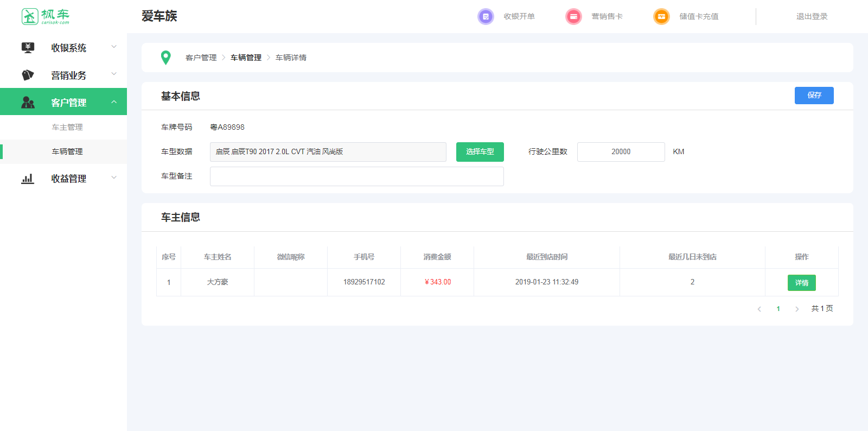Expand the 收益管理 menu chevron

coord(114,178)
